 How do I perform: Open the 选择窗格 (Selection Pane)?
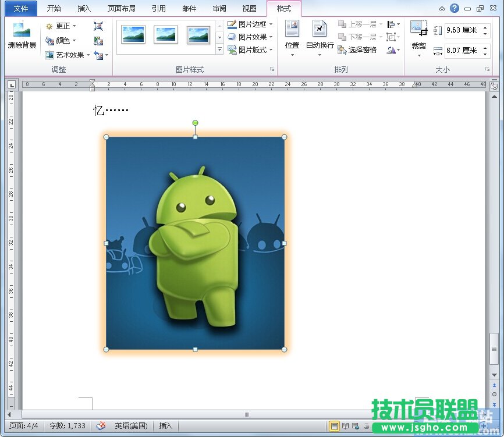357,50
